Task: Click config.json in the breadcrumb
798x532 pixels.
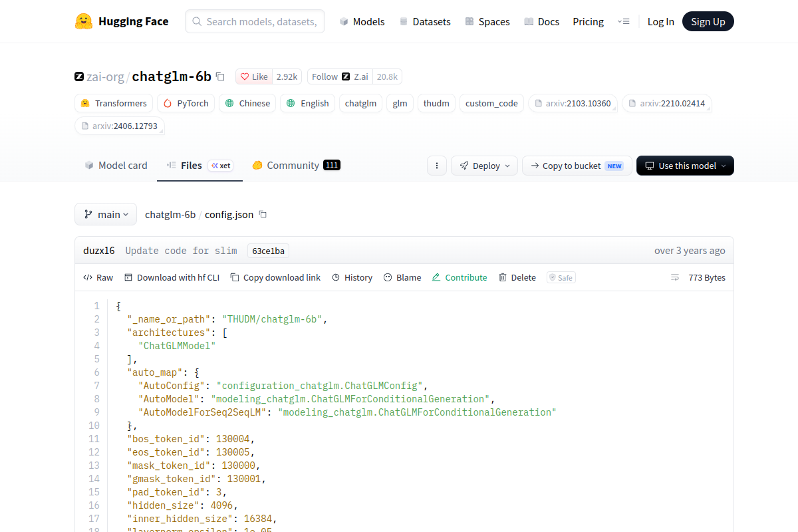Action: coord(229,214)
